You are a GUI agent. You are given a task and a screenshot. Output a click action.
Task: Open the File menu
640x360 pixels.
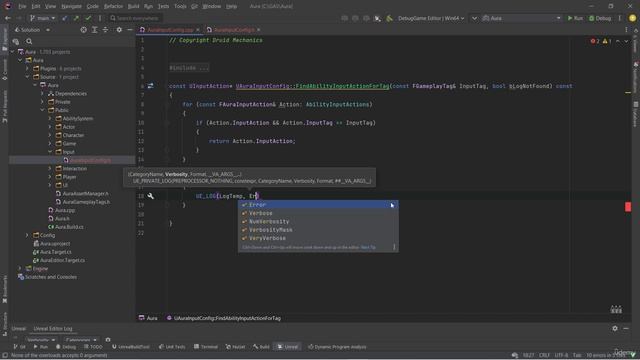point(22,6)
